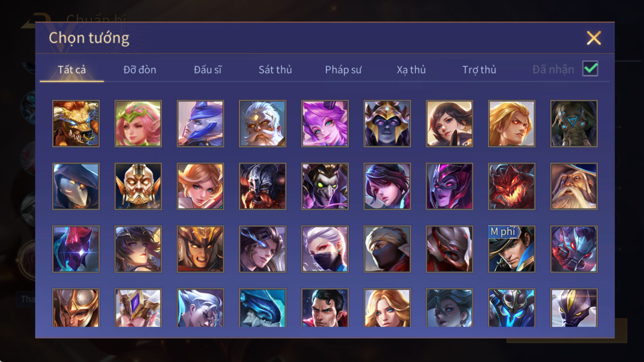Screen dimensions: 644x362
Task: Select the Tất cả tab
Action: tap(72, 70)
